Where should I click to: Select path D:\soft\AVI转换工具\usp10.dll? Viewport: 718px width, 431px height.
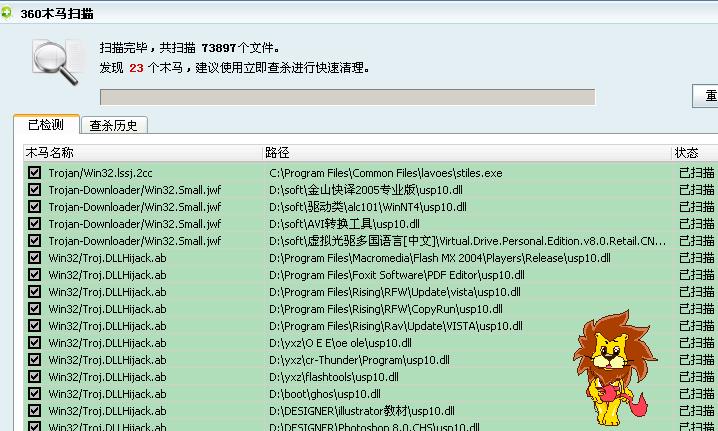click(344, 224)
